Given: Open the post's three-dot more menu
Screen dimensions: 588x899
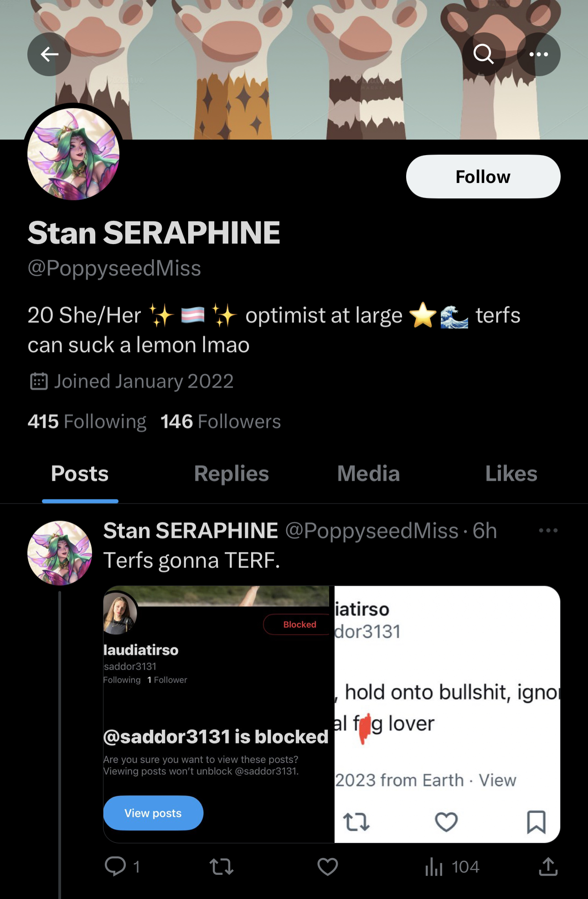Looking at the screenshot, I should tap(548, 530).
